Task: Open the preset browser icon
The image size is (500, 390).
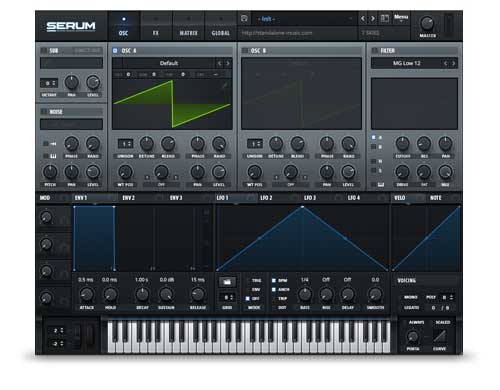Action: pos(385,19)
